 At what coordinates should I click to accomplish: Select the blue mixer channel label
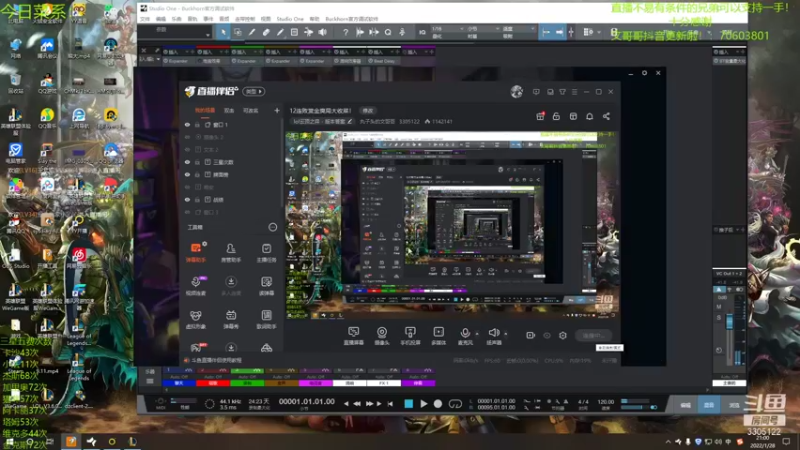pyautogui.click(x=179, y=383)
